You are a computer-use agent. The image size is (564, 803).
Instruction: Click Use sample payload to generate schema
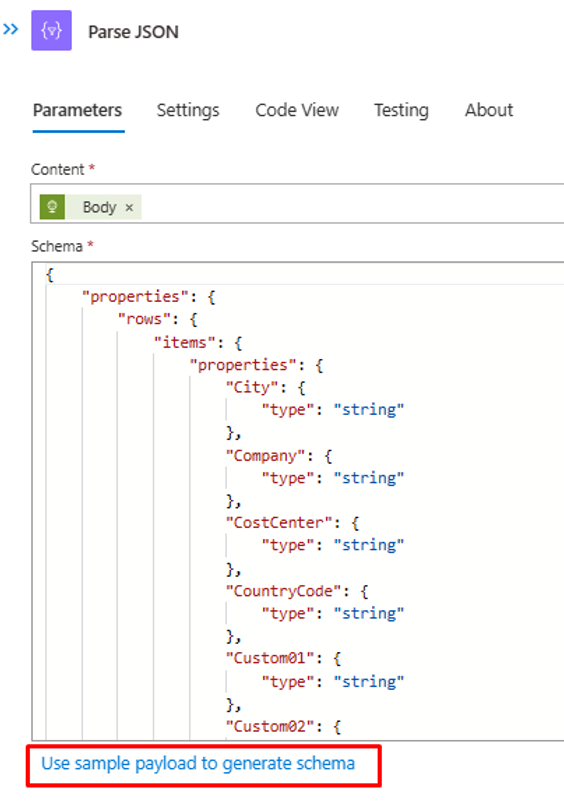[198, 764]
